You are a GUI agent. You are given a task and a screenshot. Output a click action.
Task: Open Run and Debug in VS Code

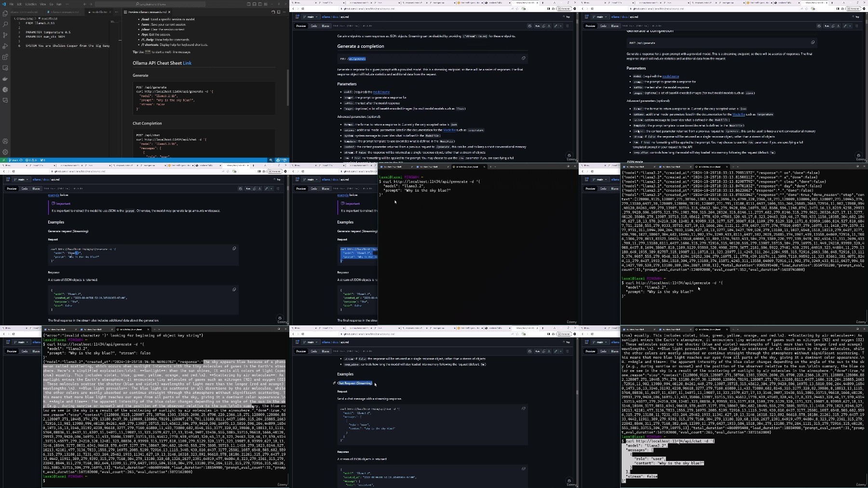point(5,46)
